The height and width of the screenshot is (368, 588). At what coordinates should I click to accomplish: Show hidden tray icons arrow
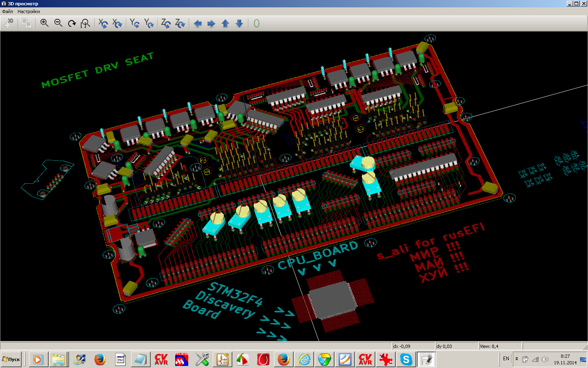pyautogui.click(x=517, y=359)
